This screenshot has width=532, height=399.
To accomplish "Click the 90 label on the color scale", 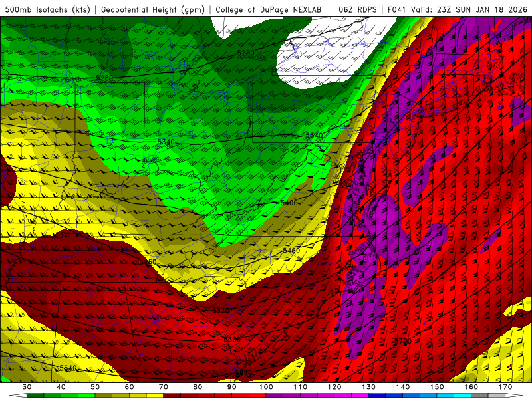I will coord(231,387).
